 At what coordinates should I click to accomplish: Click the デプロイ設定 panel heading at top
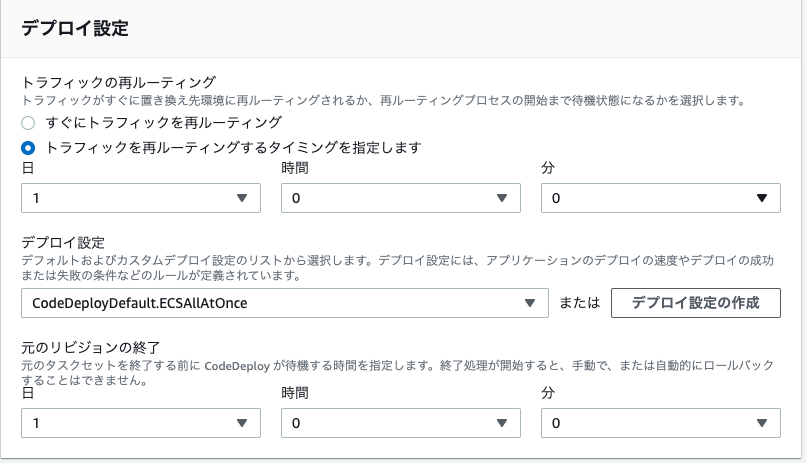pos(75,28)
